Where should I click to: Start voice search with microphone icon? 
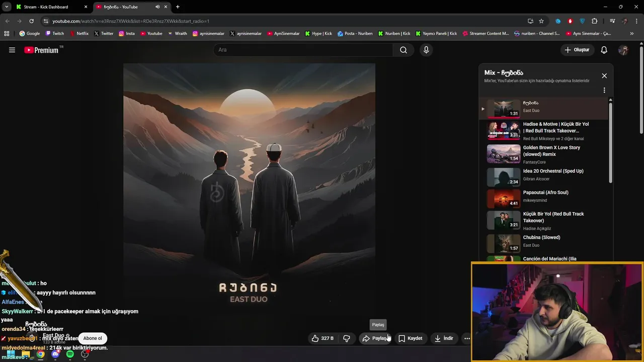pos(426,50)
